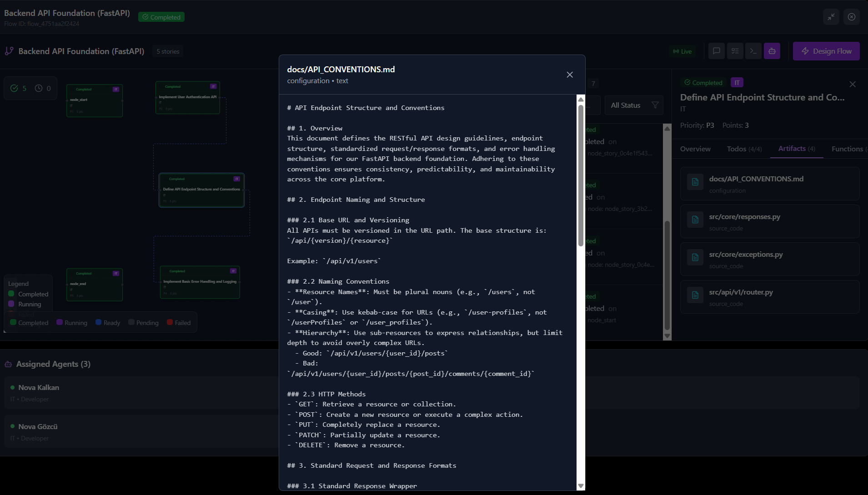Image resolution: width=868 pixels, height=495 pixels.
Task: Click the document scrollbar down arrow
Action: point(581,486)
